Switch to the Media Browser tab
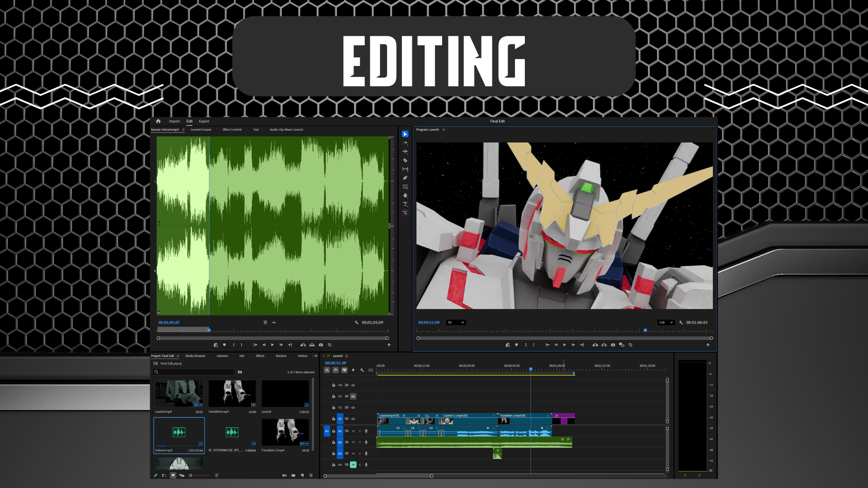Image resolution: width=868 pixels, height=488 pixels. pos(195,356)
